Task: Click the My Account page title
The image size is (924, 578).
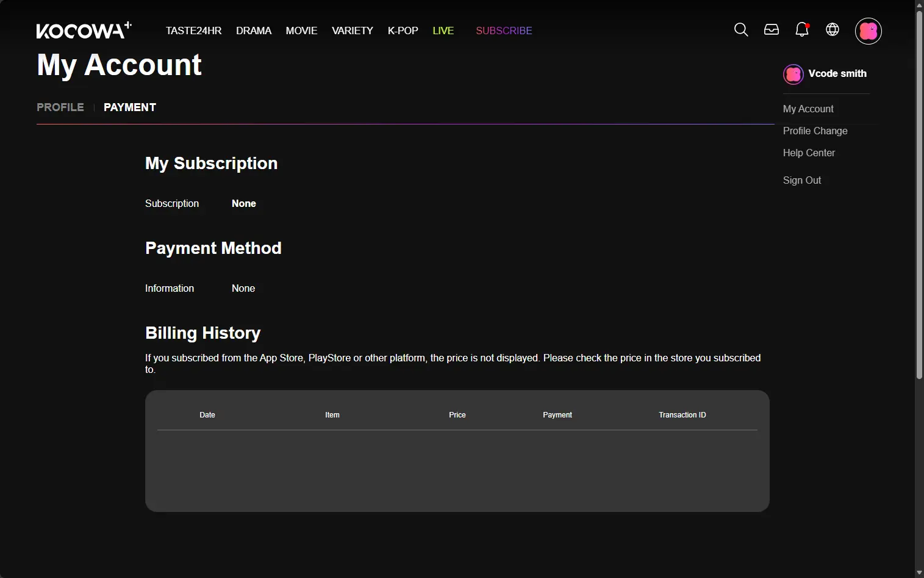Action: pyautogui.click(x=119, y=65)
